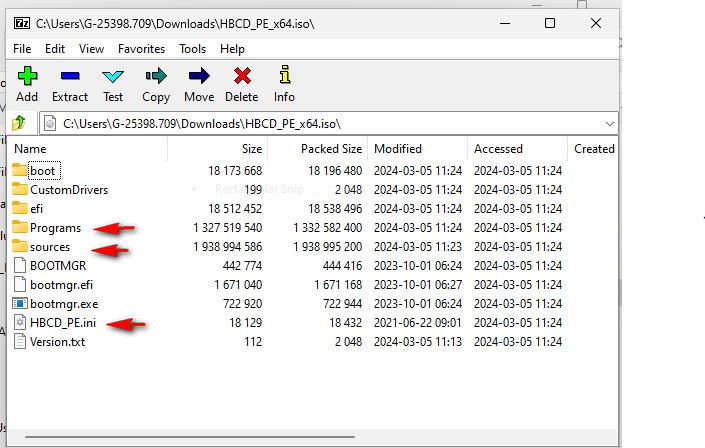Screen dimensions: 705x448
Task: Open the Edit menu
Action: coord(55,49)
